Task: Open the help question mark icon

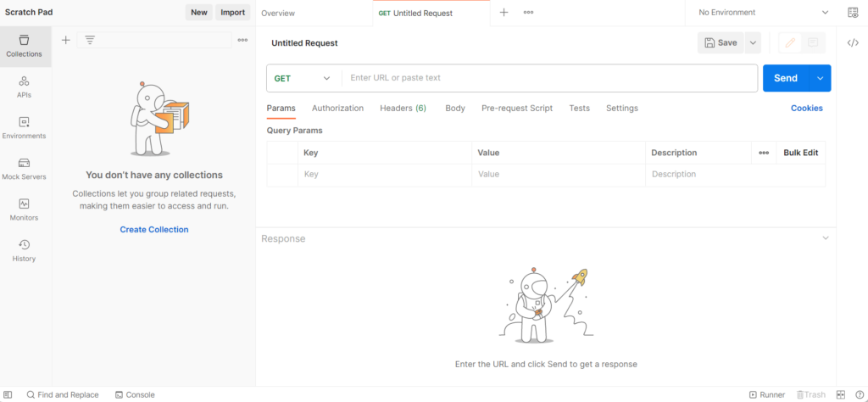Action: click(860, 395)
